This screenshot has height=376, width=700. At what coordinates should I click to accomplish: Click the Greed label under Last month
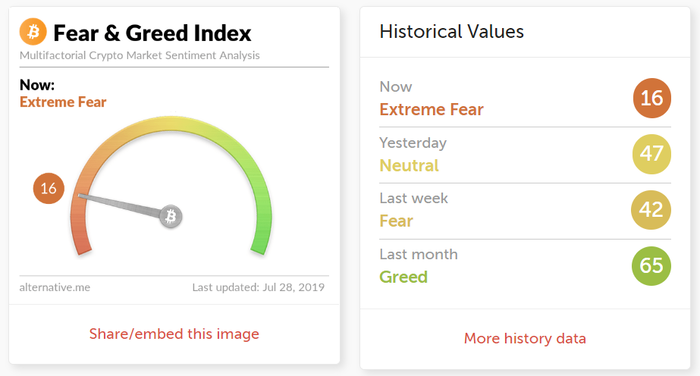[404, 277]
